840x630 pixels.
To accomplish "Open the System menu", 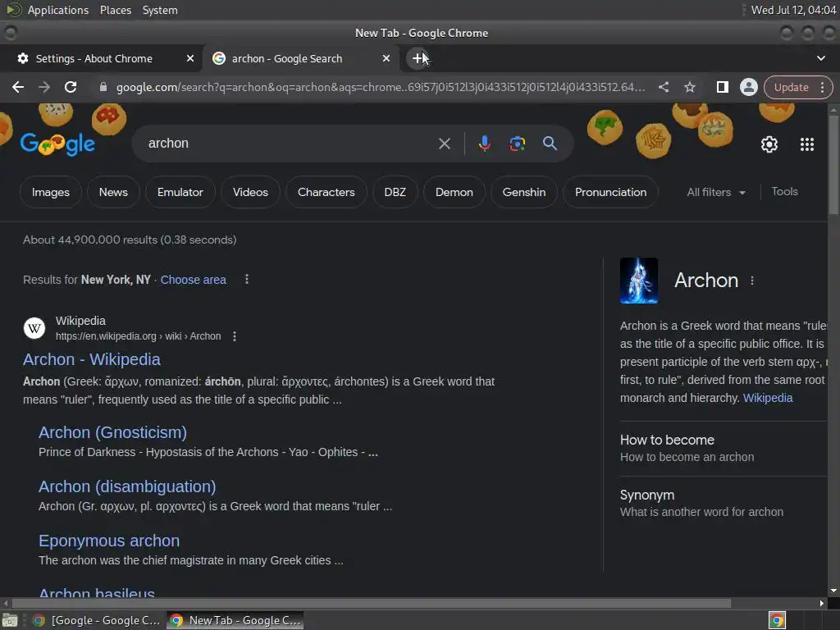I will click(160, 10).
